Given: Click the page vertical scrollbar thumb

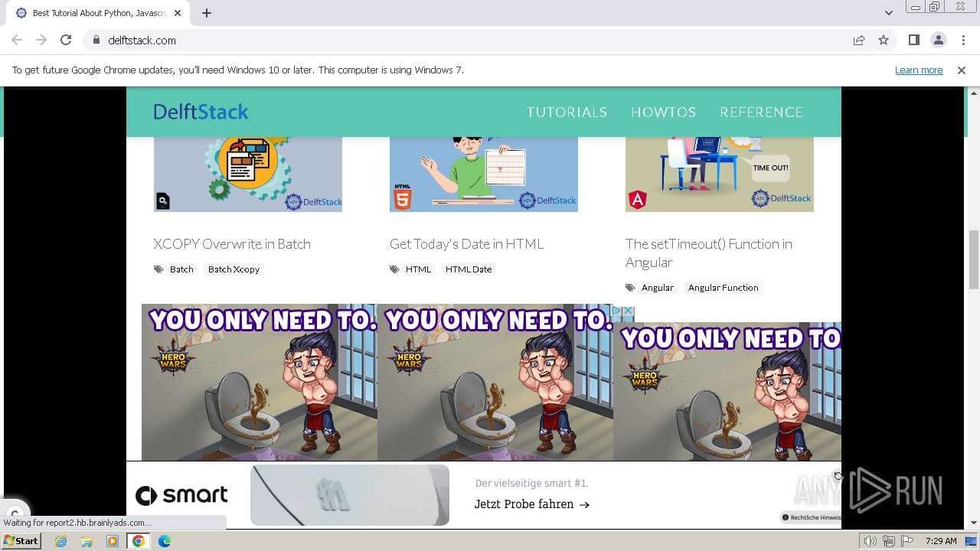Looking at the screenshot, I should [x=974, y=259].
